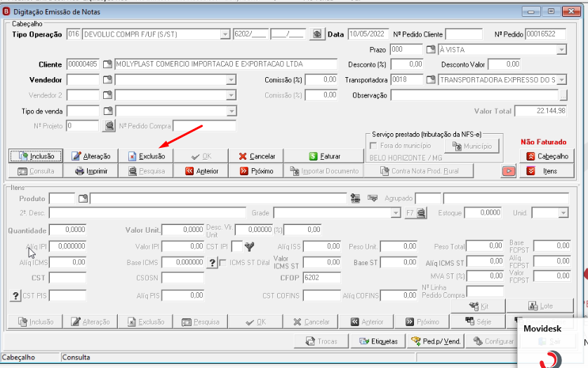
Task: Expand the Unid. dropdown
Action: point(563,213)
